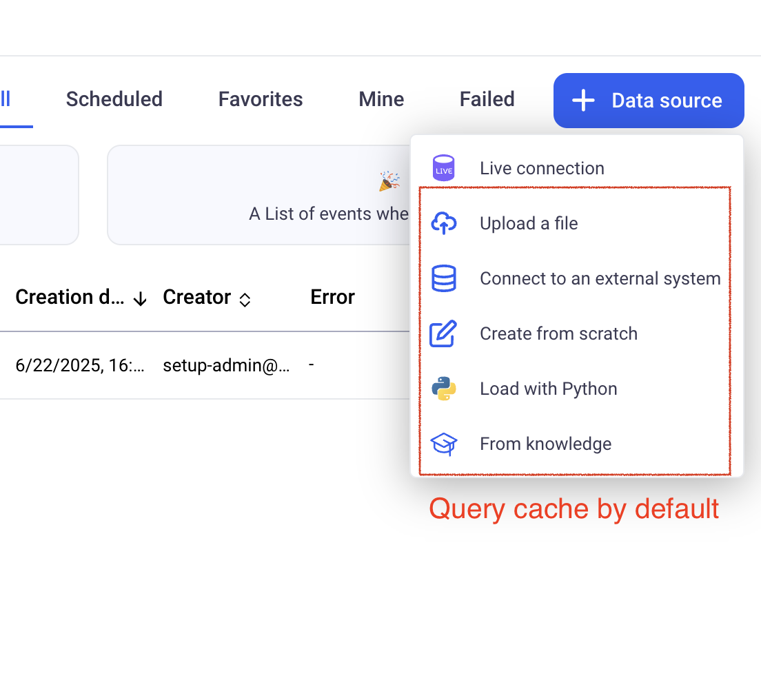This screenshot has height=700, width=761.
Task: Toggle the Creator column sort chevrons
Action: pyautogui.click(x=245, y=299)
